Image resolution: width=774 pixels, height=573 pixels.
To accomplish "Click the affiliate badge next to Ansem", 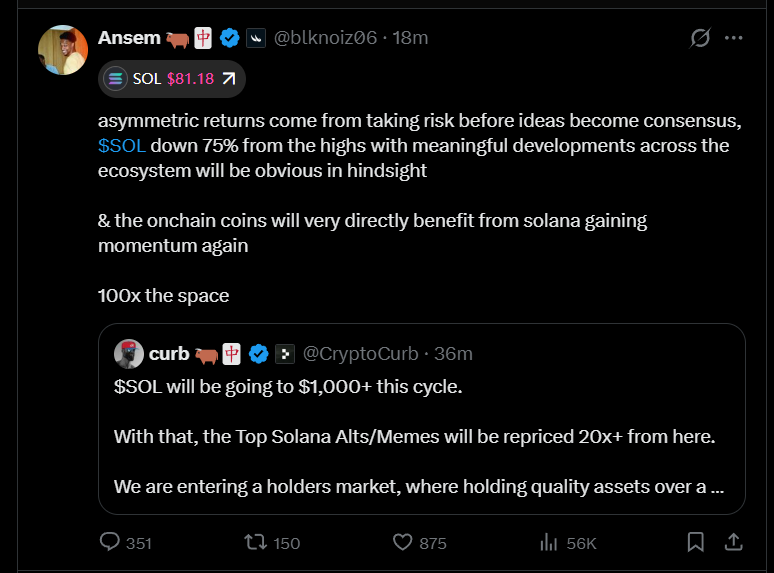I will click(256, 38).
